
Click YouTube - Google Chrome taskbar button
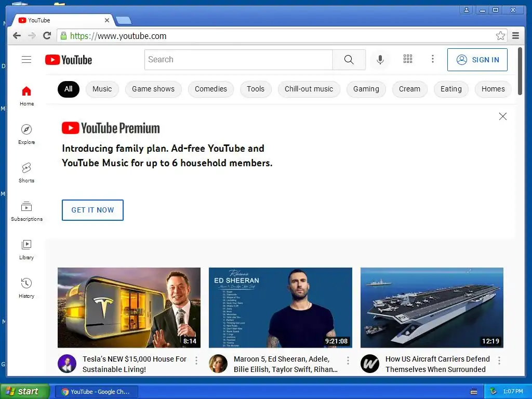[96, 392]
